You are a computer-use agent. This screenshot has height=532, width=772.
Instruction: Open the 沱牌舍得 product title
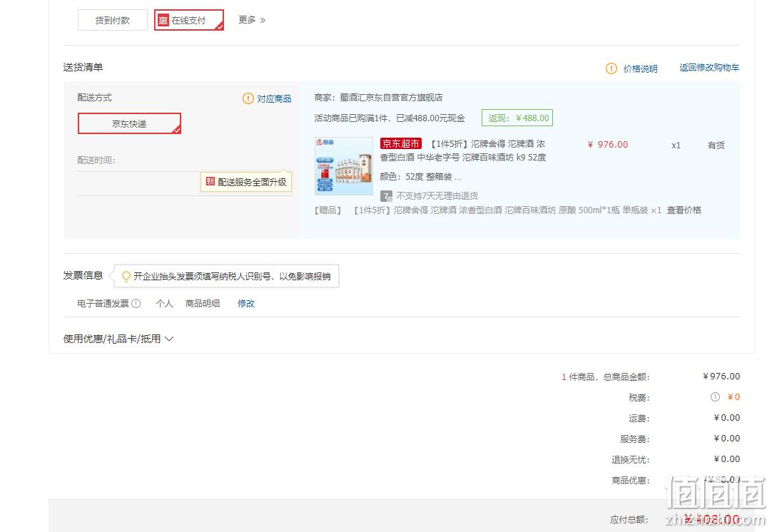[463, 150]
